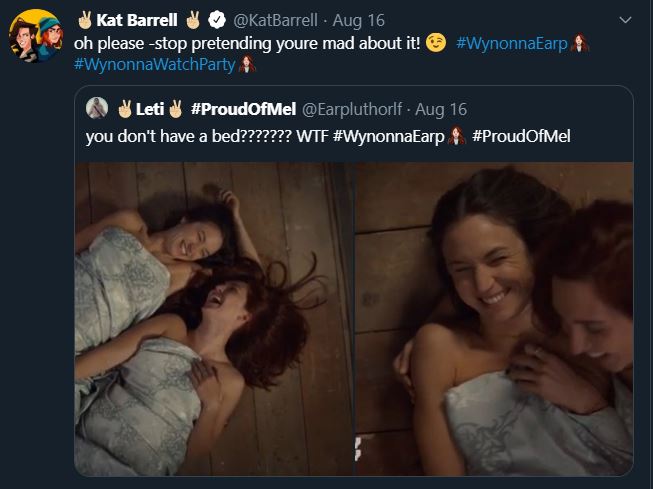The image size is (653, 489).
Task: Click the victory hand emoji before Kat Barrell
Action: 84,19
